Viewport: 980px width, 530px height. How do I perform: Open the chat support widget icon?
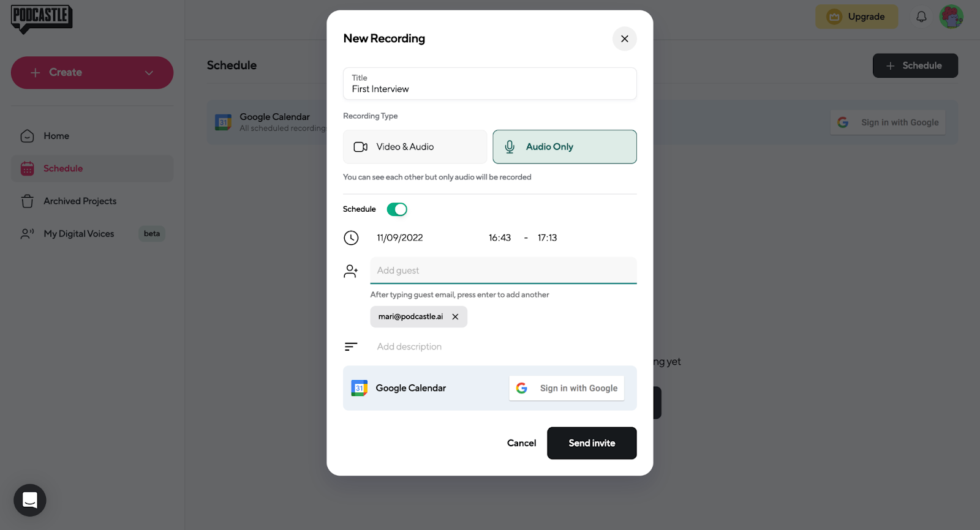tap(30, 500)
